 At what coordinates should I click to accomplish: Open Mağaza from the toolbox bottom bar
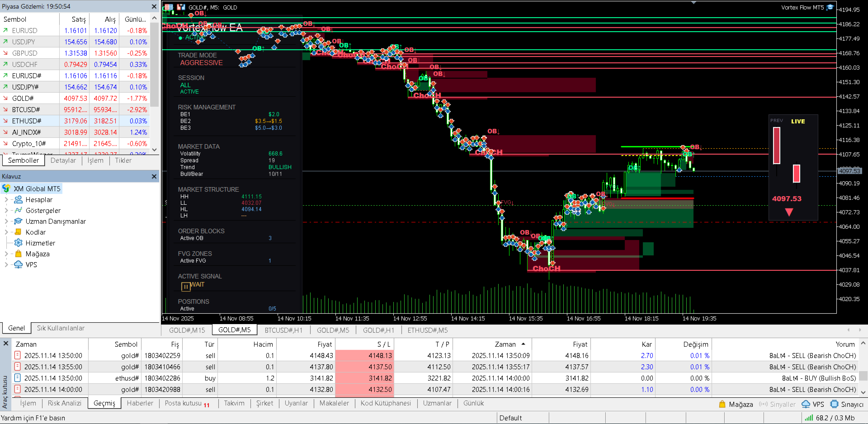pyautogui.click(x=736, y=404)
